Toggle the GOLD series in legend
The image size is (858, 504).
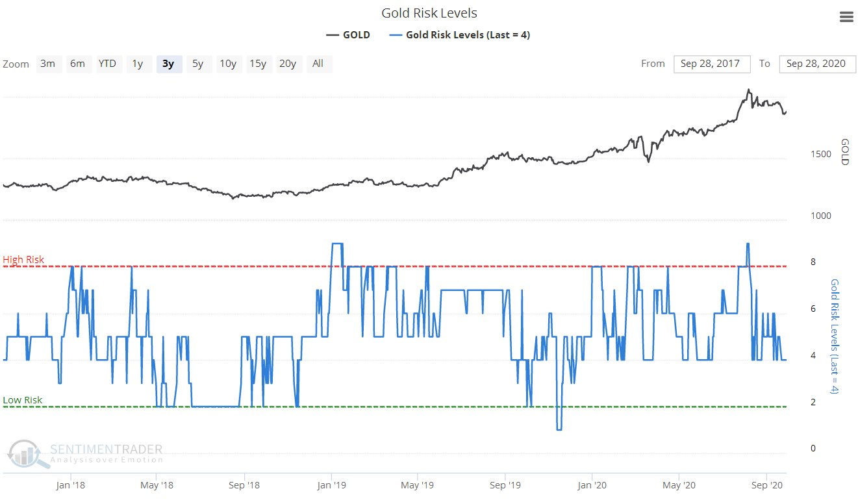coord(349,35)
